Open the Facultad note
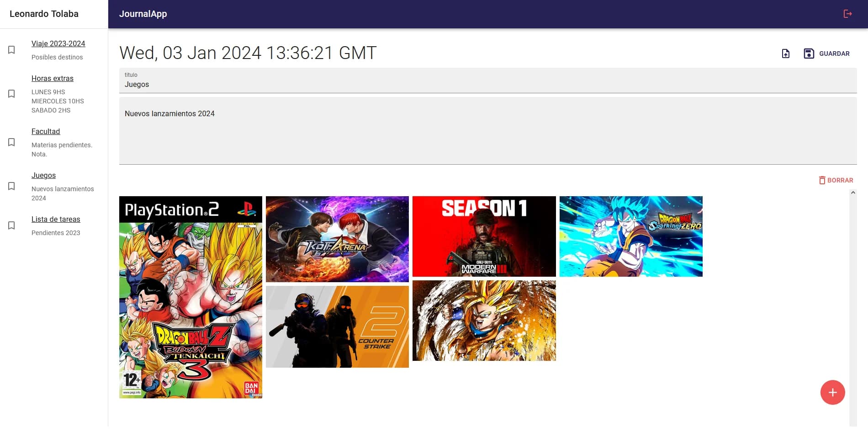868x429 pixels. coord(46,131)
